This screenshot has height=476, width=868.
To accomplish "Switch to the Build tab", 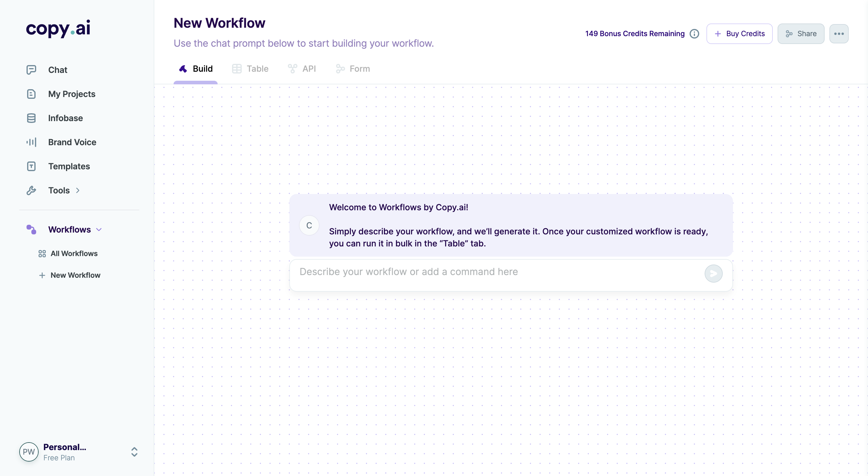I will click(196, 69).
